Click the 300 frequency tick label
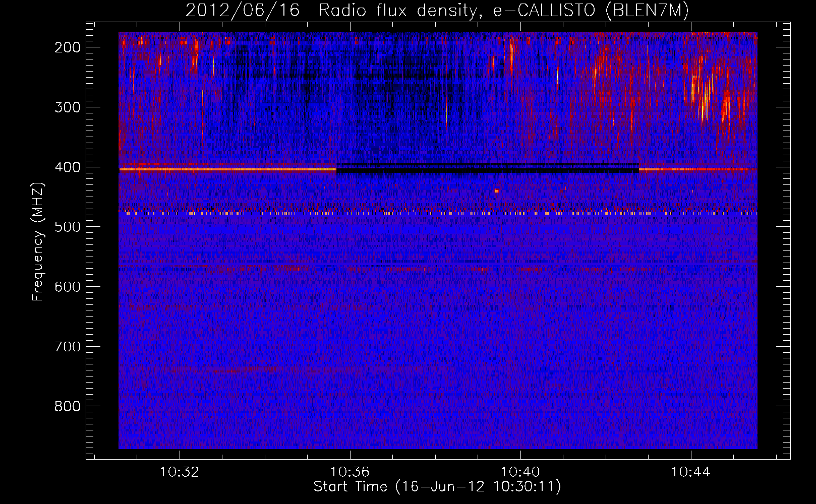Image resolution: width=816 pixels, height=504 pixels. tap(68, 107)
